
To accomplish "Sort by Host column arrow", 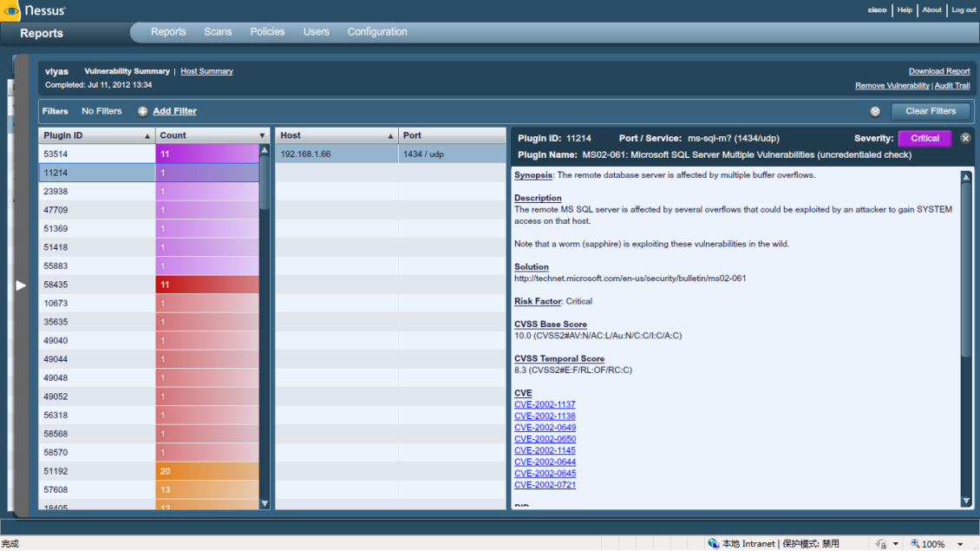I will coord(390,135).
